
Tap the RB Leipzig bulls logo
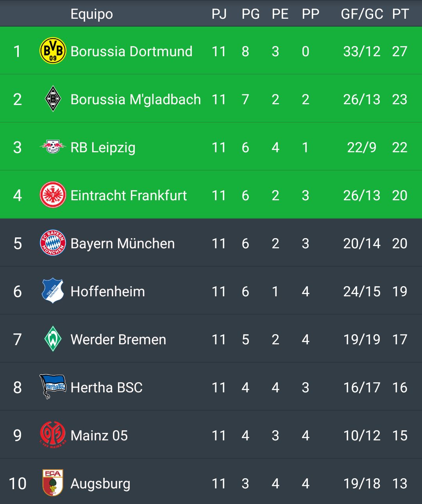click(53, 147)
